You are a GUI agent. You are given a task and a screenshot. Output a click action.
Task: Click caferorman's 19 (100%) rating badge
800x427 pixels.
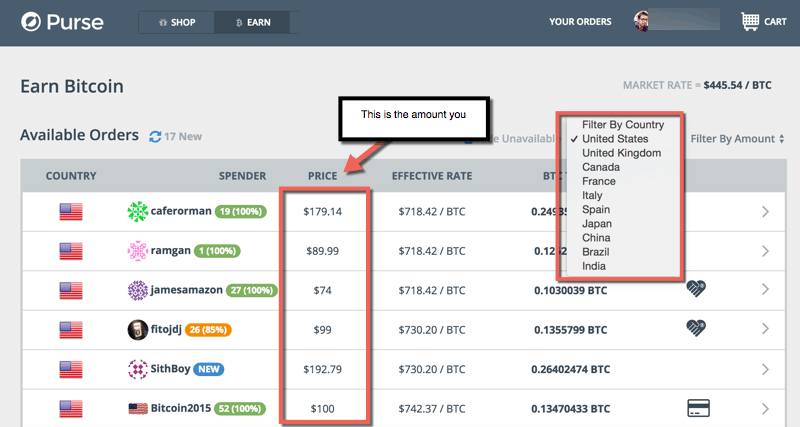click(x=241, y=211)
